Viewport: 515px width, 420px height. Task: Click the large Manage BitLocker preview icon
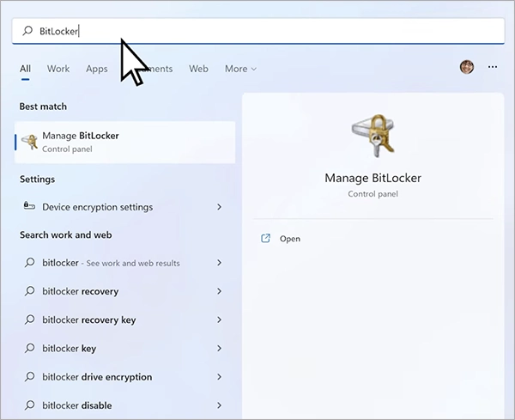pyautogui.click(x=373, y=135)
